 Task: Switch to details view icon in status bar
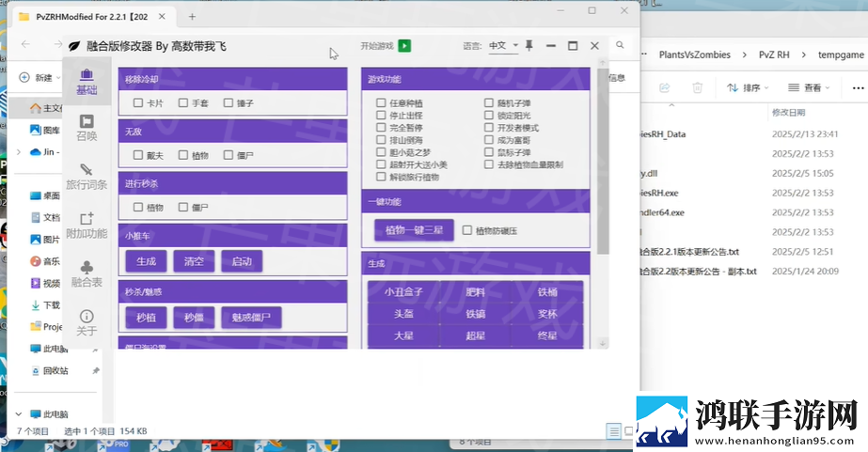point(613,431)
